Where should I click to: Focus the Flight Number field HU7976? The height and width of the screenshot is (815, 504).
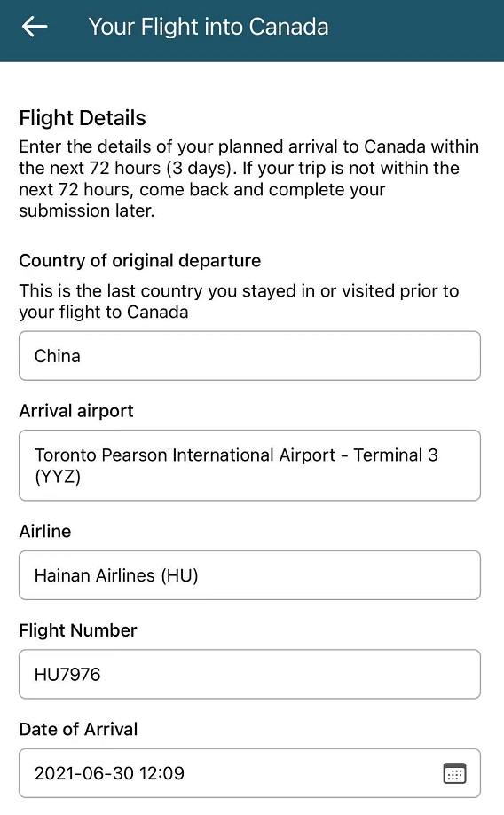tap(250, 674)
